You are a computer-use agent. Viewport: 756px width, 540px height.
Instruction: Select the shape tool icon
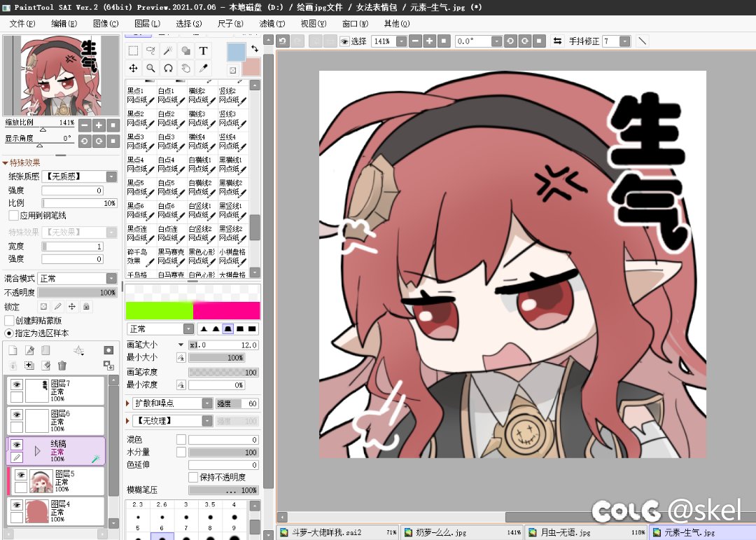click(x=185, y=50)
